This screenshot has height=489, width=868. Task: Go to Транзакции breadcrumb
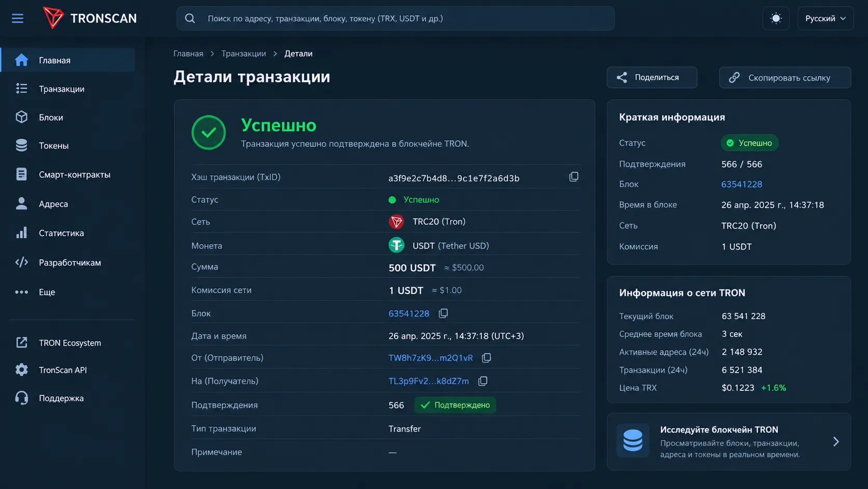click(x=243, y=54)
